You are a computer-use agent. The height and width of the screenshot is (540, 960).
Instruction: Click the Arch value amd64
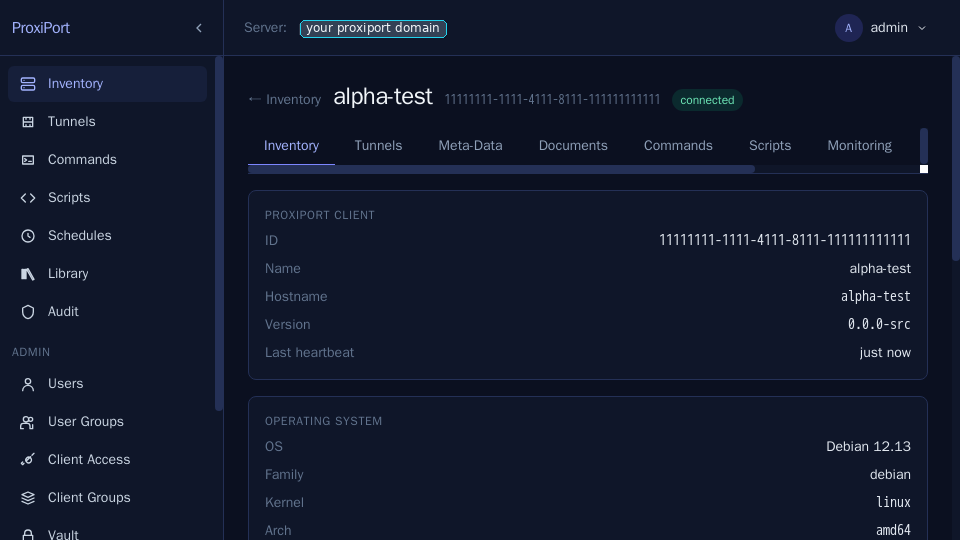893,530
